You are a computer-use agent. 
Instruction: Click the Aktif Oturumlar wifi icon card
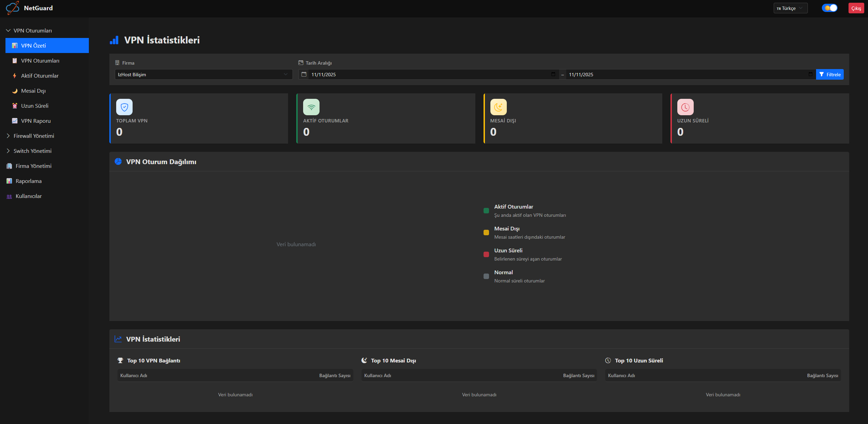coord(311,107)
